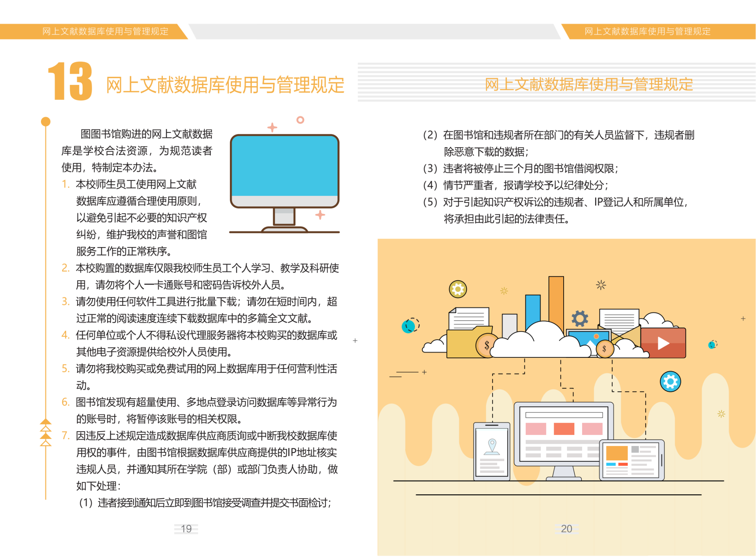Click the blue bar in chart

point(533,310)
